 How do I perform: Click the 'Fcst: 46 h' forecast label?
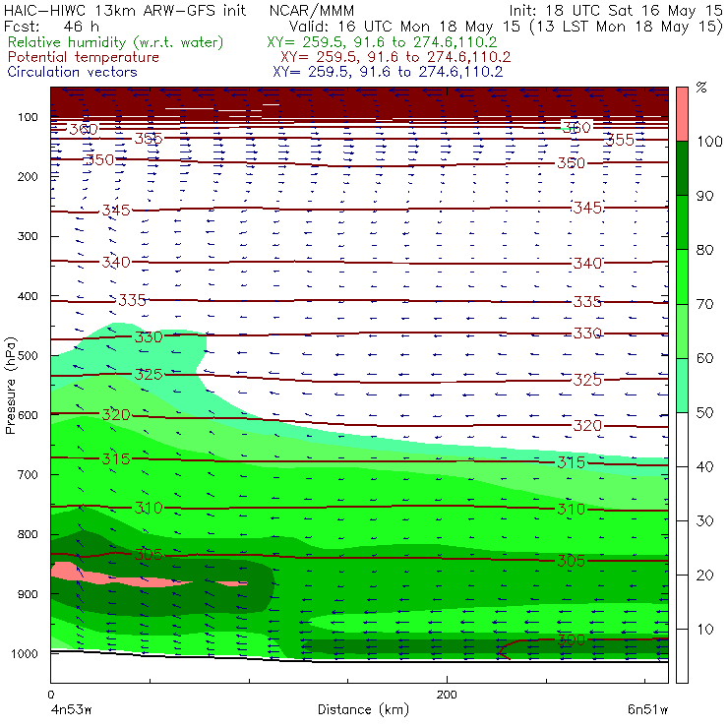point(51,26)
